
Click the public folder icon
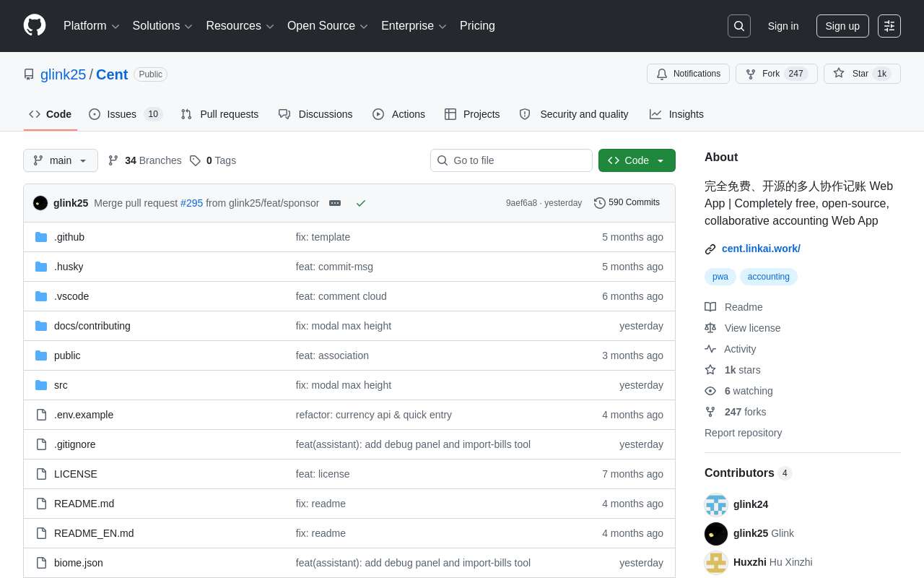41,355
